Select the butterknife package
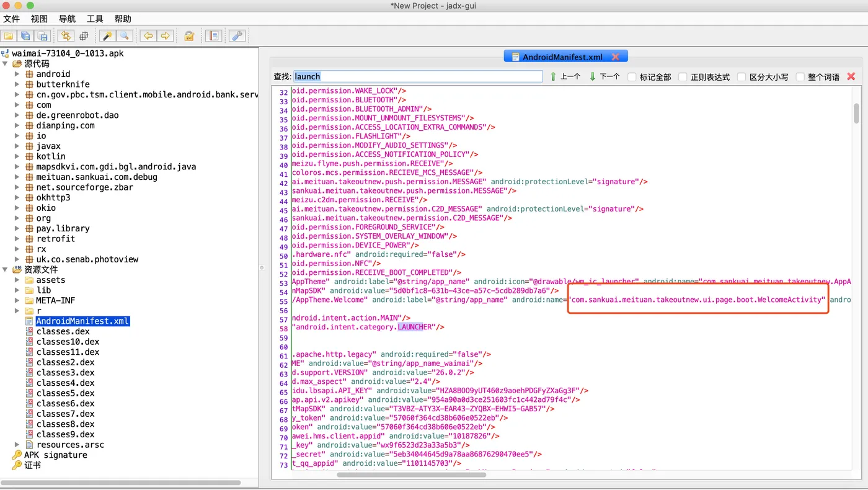 click(63, 84)
